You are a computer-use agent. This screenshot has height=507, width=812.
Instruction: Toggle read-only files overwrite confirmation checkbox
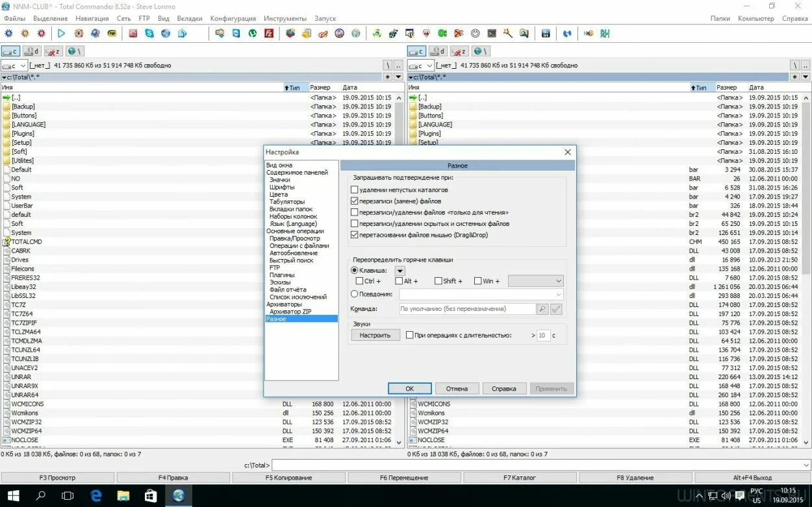click(354, 212)
